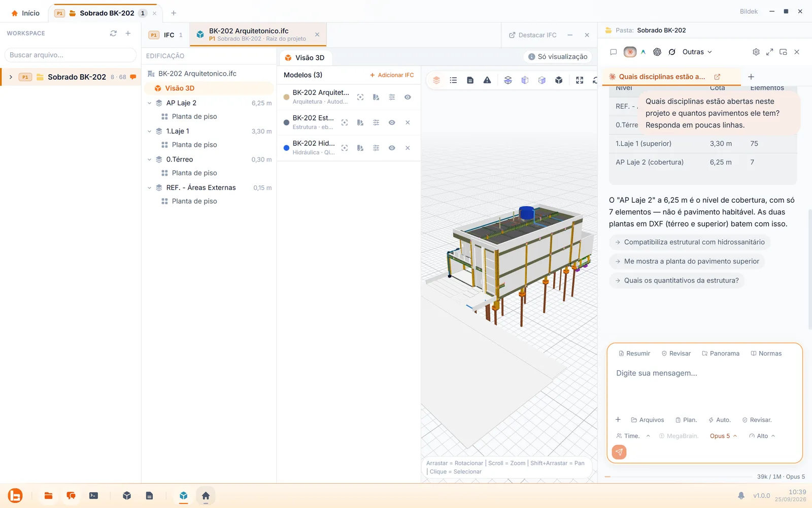This screenshot has height=508, width=812.
Task: Open the Outras models dropdown
Action: (x=697, y=52)
